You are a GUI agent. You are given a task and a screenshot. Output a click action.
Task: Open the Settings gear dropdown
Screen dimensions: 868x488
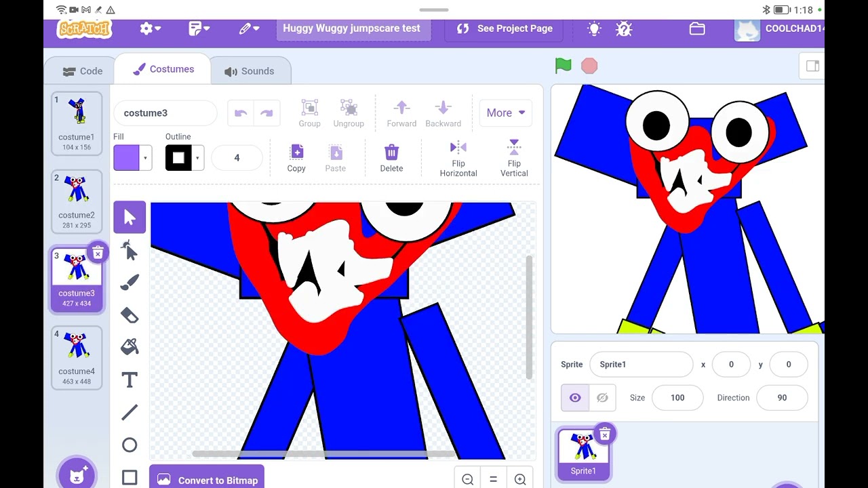point(150,28)
